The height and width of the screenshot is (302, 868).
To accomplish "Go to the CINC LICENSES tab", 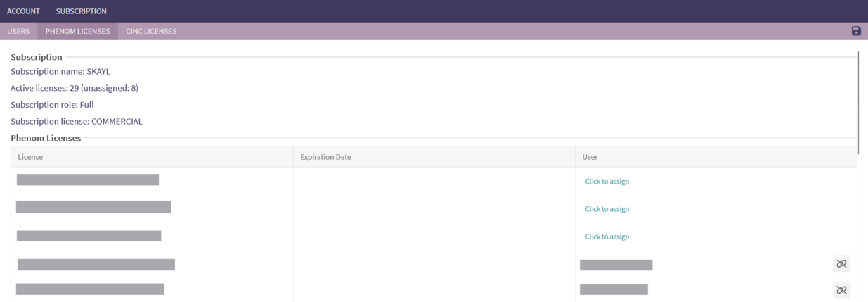I will (x=151, y=31).
